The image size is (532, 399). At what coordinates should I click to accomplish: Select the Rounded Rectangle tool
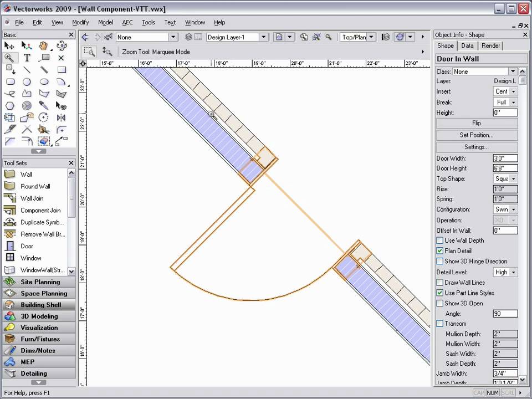(x=10, y=82)
